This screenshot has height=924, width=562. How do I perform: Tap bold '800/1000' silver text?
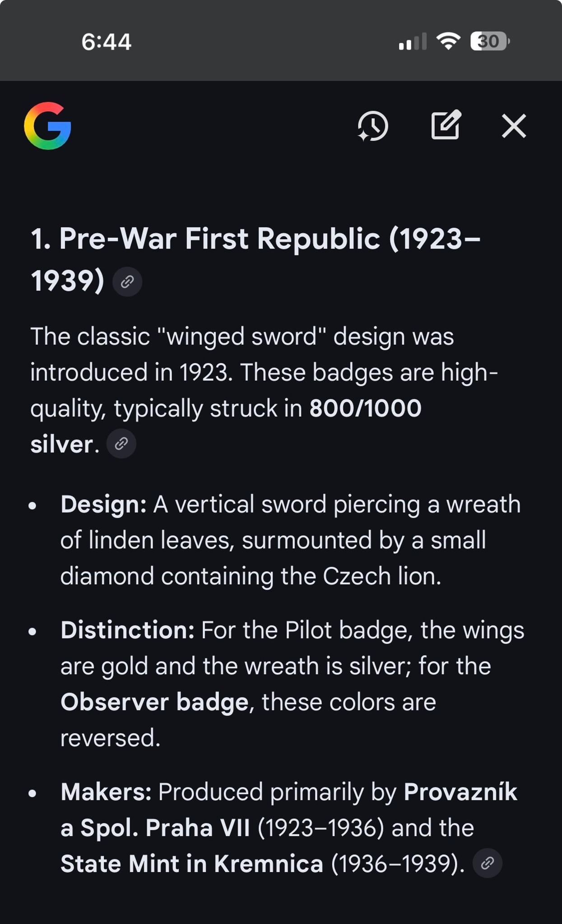[365, 408]
